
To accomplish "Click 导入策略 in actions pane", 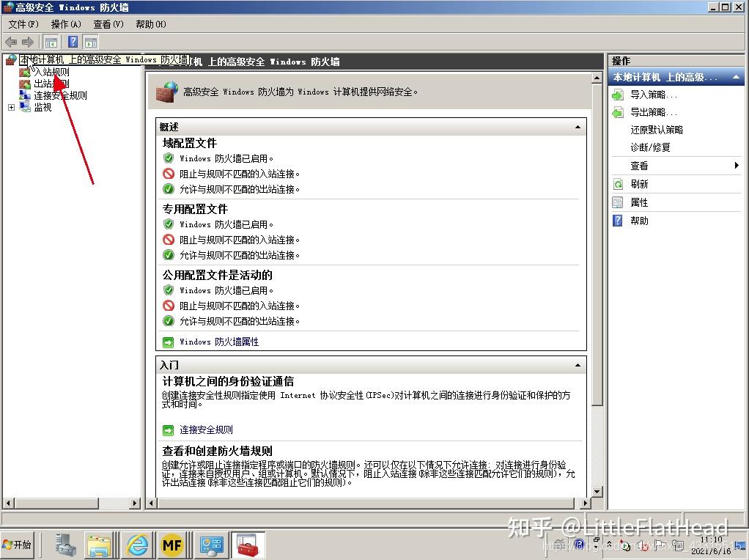I will pos(654,95).
